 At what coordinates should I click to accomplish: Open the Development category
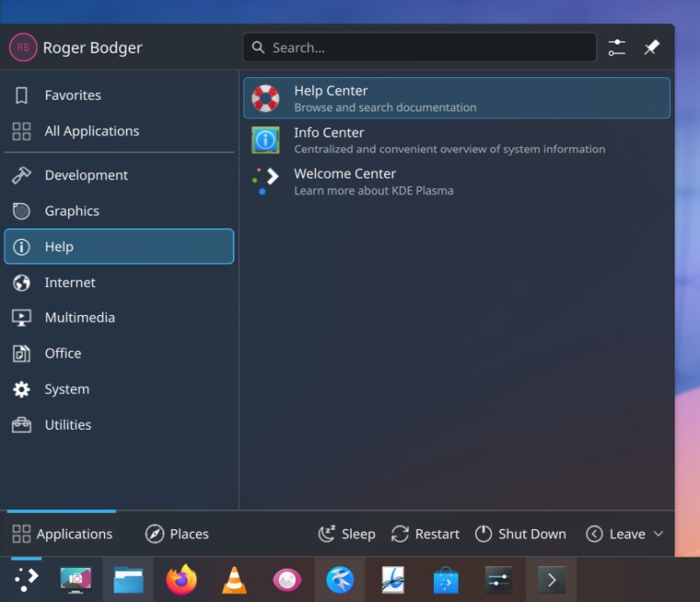[x=119, y=175]
